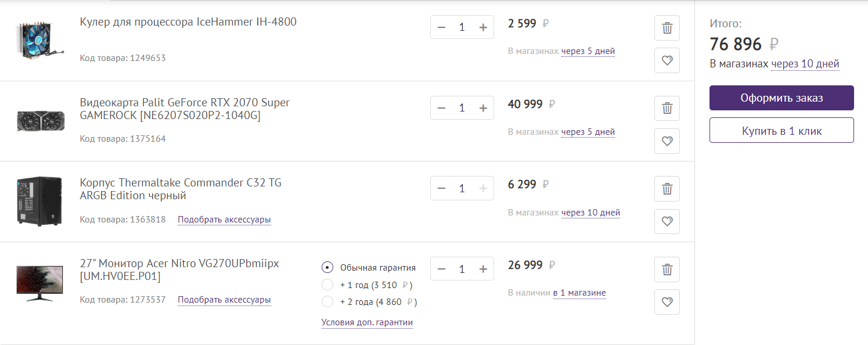The height and width of the screenshot is (345, 868).
Task: Add IceHammer cooler to wishlist
Action: pyautogui.click(x=667, y=60)
